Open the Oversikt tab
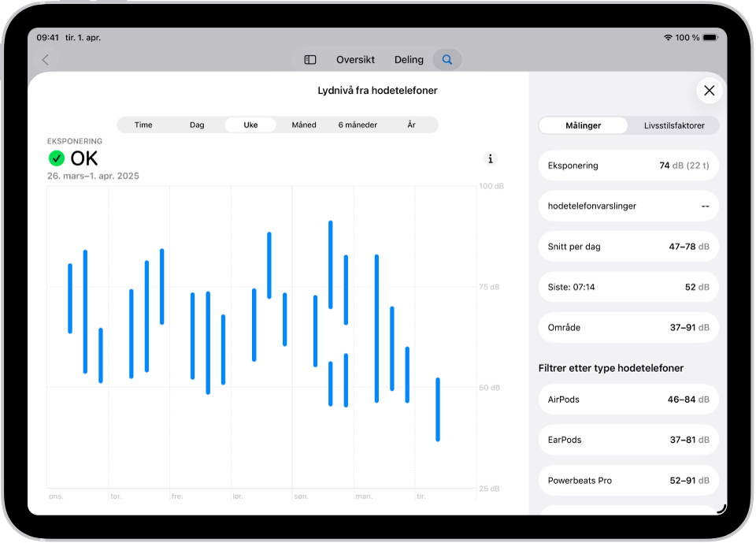 pyautogui.click(x=355, y=59)
